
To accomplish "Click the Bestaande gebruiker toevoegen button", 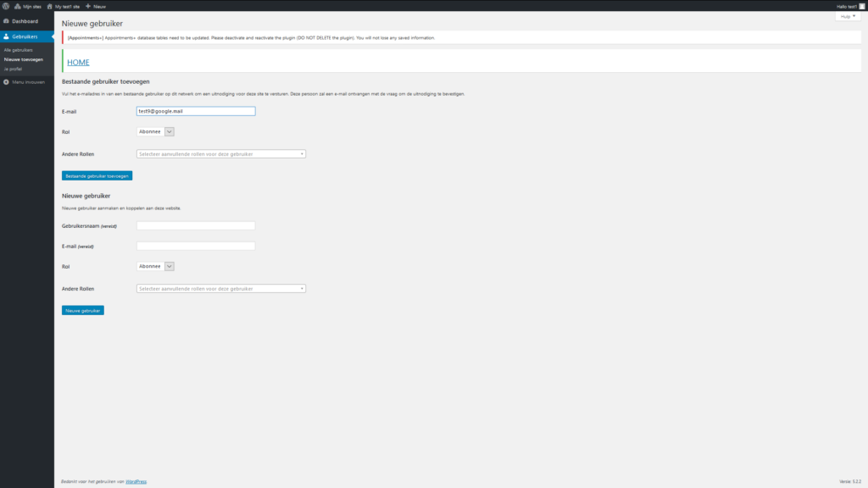I will 97,175.
